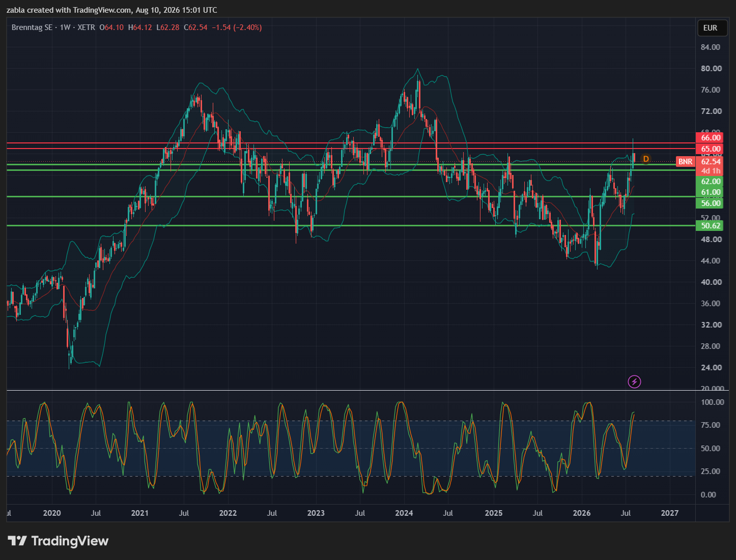Viewport: 736px width, 560px height.
Task: Click the 80.00 price axis label
Action: point(711,69)
